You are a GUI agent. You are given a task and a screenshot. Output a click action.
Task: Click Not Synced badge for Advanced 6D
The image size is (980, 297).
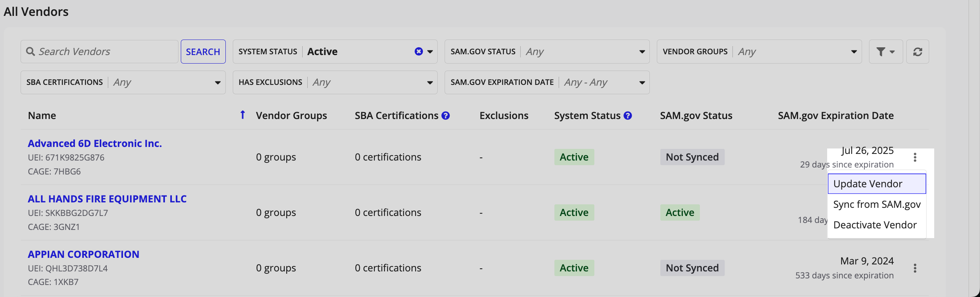pos(692,157)
